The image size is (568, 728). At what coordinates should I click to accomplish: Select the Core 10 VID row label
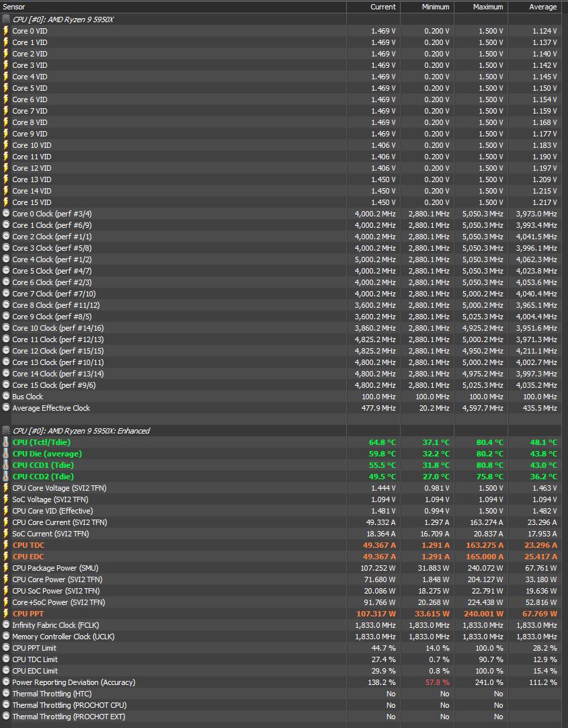(x=32, y=145)
